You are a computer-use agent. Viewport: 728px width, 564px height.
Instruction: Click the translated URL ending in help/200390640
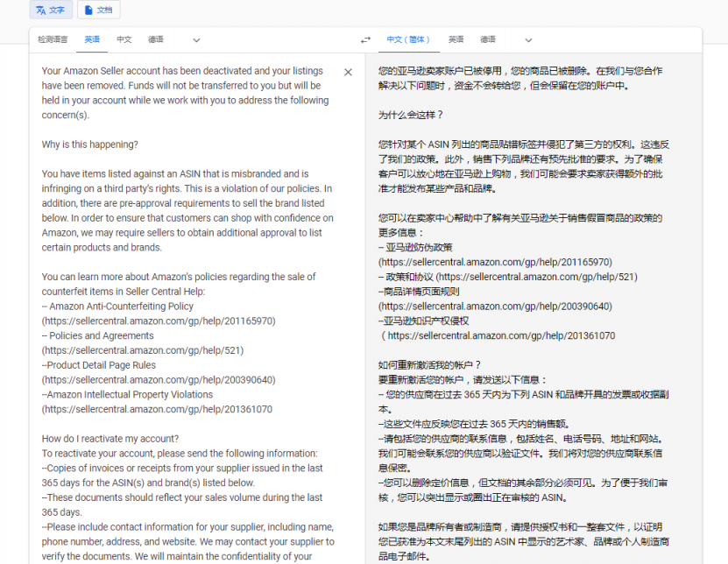pos(495,307)
